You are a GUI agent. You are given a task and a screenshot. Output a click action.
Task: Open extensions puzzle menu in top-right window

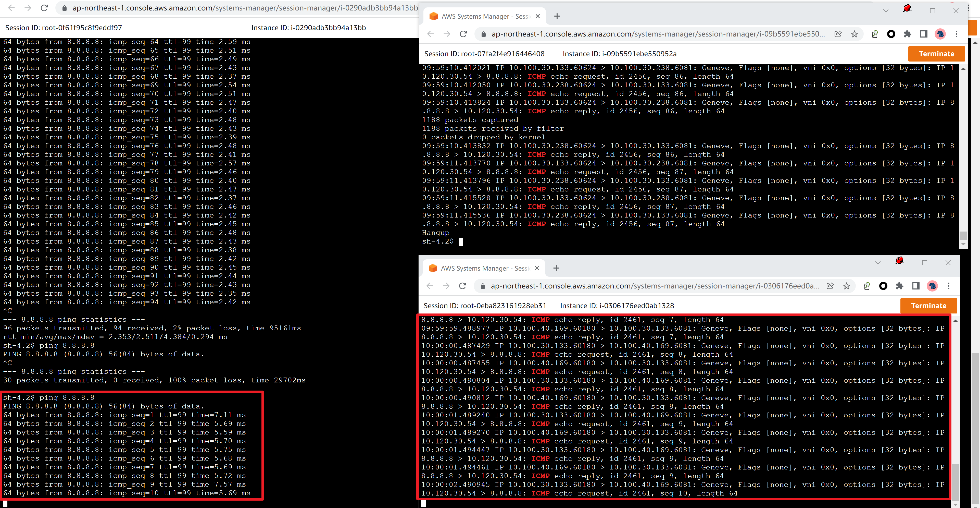click(907, 34)
